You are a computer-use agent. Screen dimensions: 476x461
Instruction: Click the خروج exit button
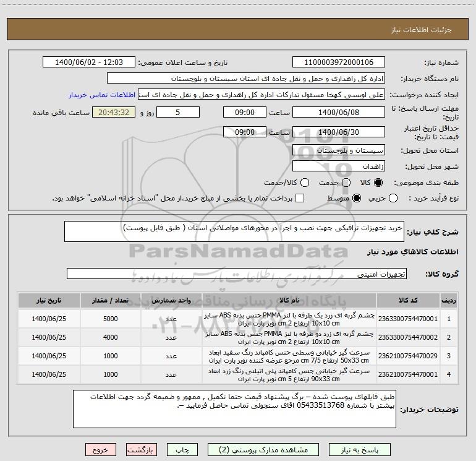pos(101,450)
